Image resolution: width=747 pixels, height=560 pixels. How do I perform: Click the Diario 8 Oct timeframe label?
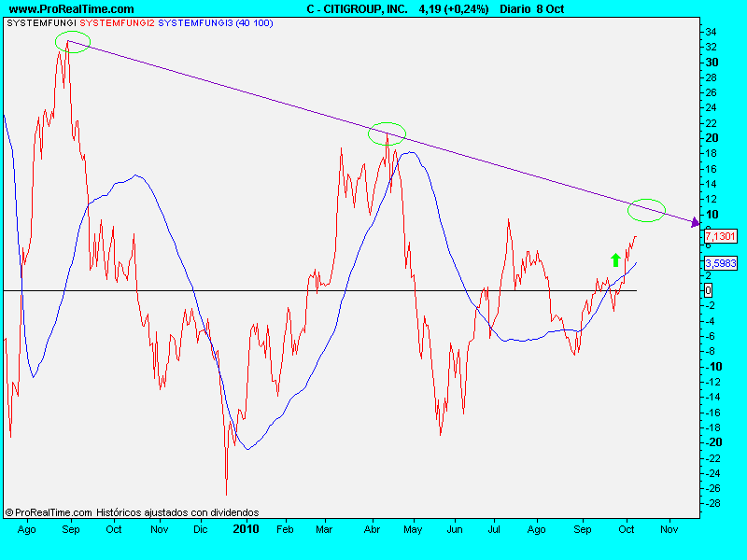tap(532, 9)
